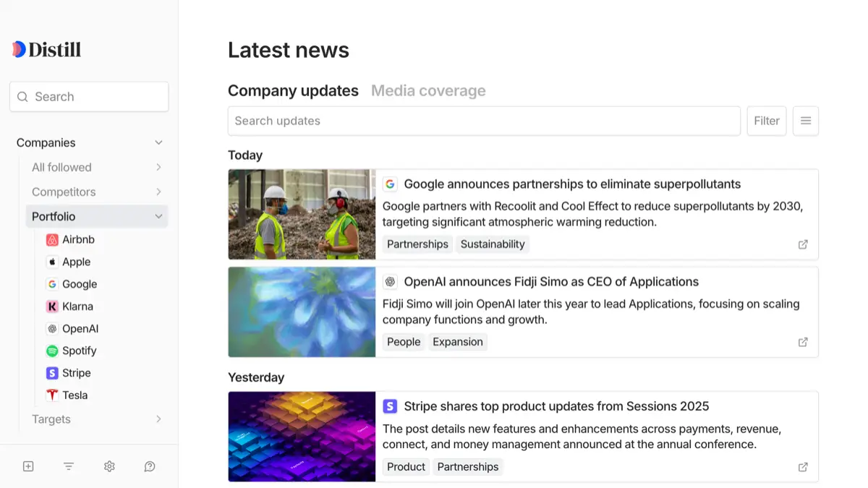Open external link icon on Stripe news card
This screenshot has width=868, height=488.
(x=803, y=467)
